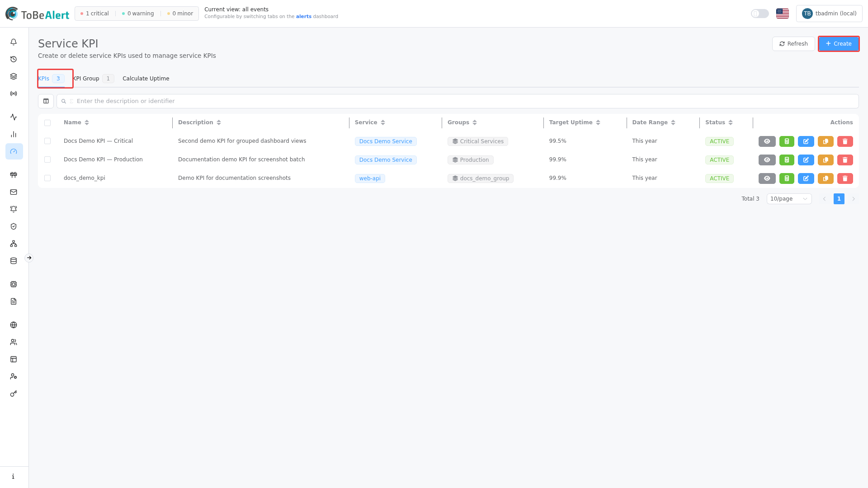Expand the sidebar with the arrow button

[x=29, y=258]
